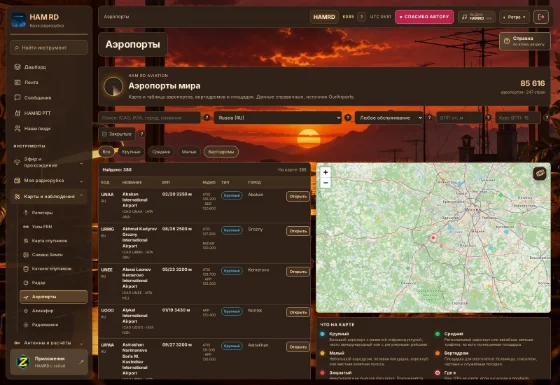Click the Курс ВПП input field
This screenshot has width=560, height=385.
(518, 118)
